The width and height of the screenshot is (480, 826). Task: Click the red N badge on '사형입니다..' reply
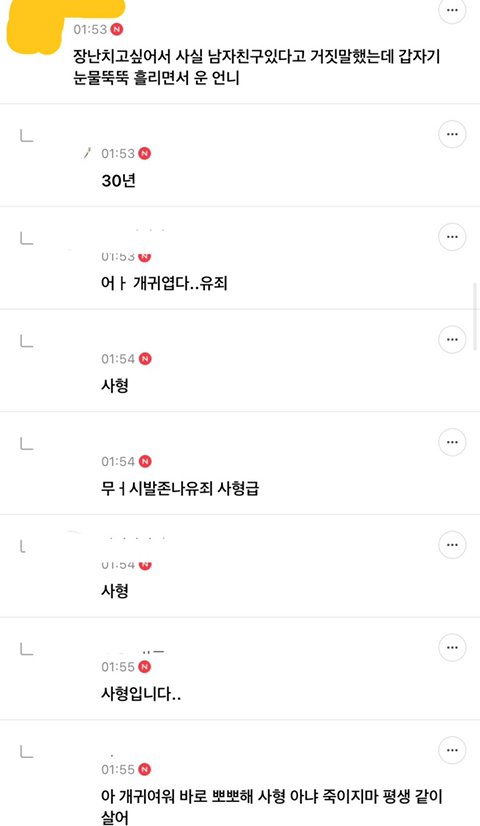[x=144, y=667]
